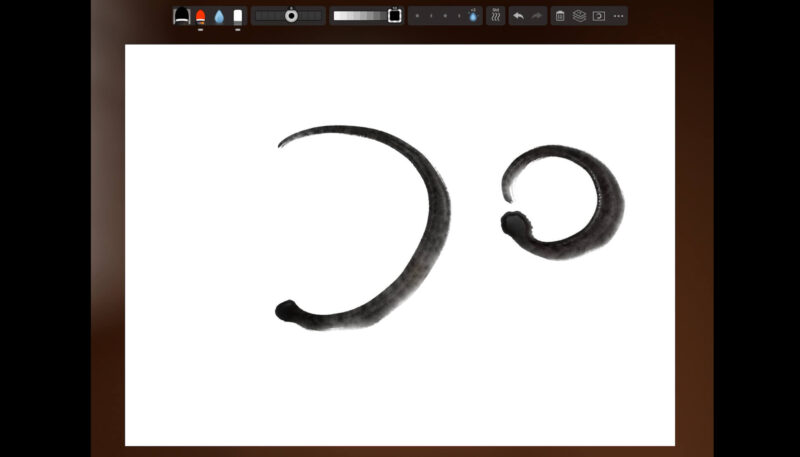The image size is (800, 457).
Task: Adjust the brush size slider knob
Action: [291, 16]
